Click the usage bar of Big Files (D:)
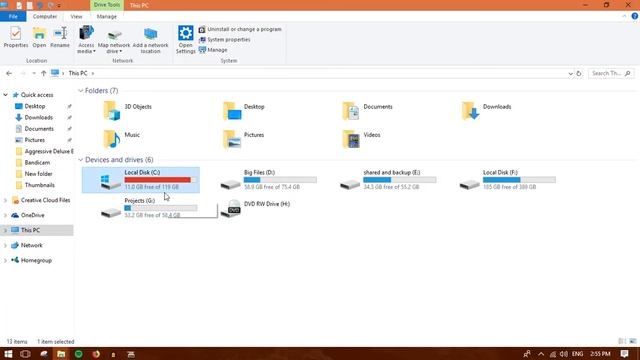The width and height of the screenshot is (640, 360). [x=280, y=180]
